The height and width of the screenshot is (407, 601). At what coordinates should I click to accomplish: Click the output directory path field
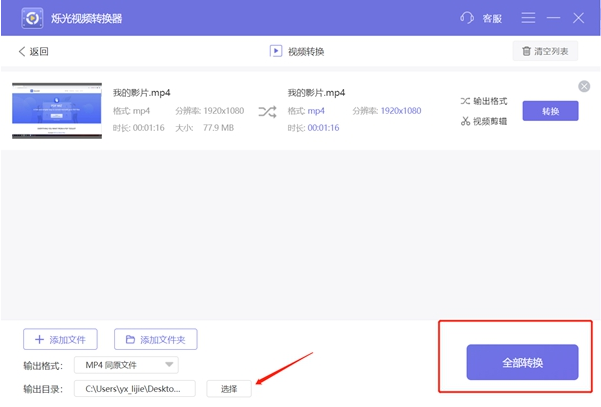(x=135, y=389)
